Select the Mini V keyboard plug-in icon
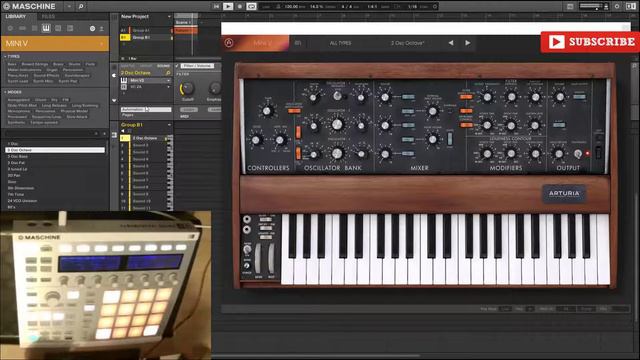The height and width of the screenshot is (360, 640). pos(124,80)
